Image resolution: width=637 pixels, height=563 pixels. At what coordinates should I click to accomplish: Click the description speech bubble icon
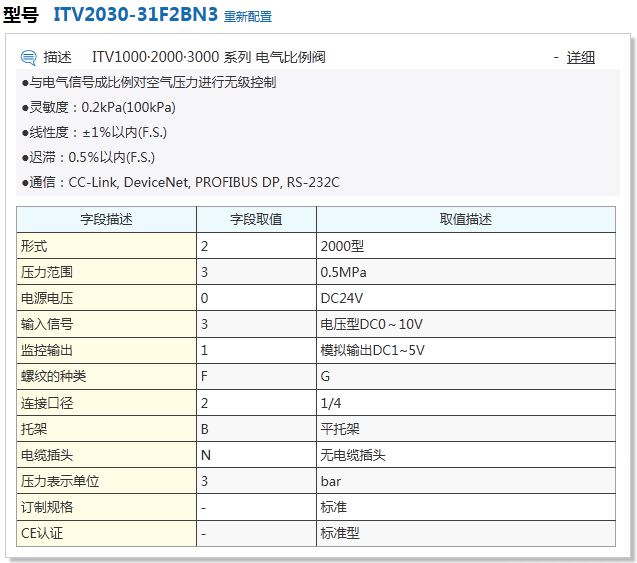pyautogui.click(x=28, y=57)
